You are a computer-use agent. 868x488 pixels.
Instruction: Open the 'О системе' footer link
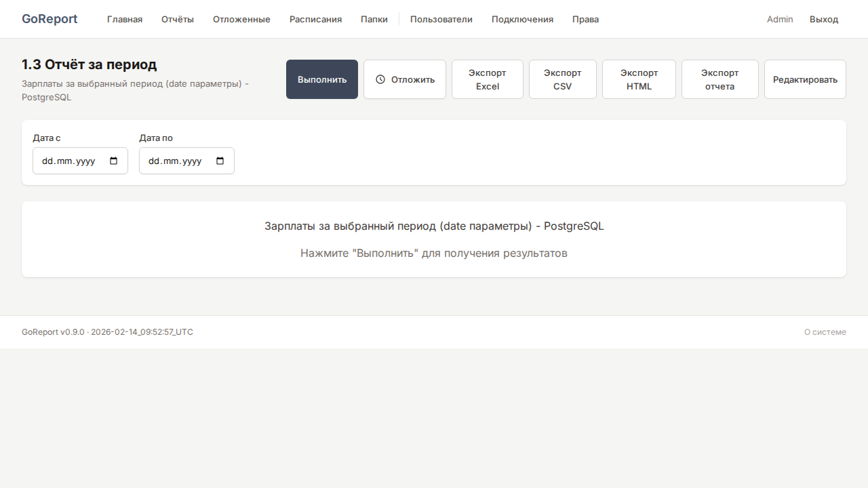click(x=825, y=332)
